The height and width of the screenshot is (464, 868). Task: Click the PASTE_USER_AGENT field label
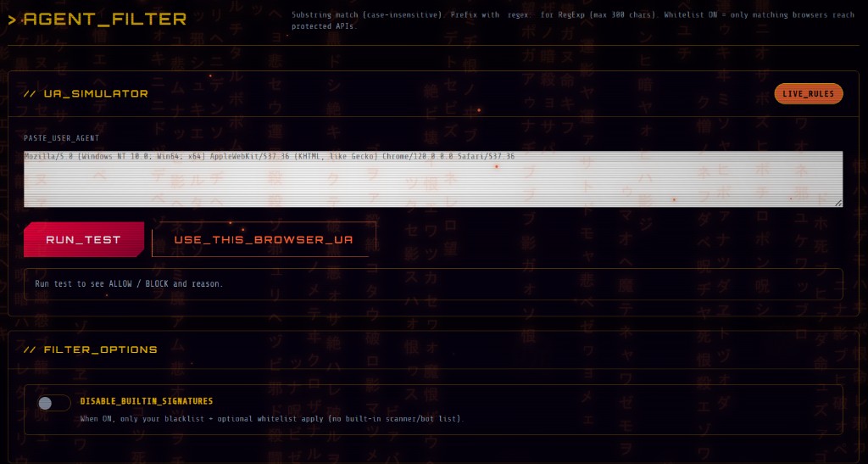[x=62, y=137]
